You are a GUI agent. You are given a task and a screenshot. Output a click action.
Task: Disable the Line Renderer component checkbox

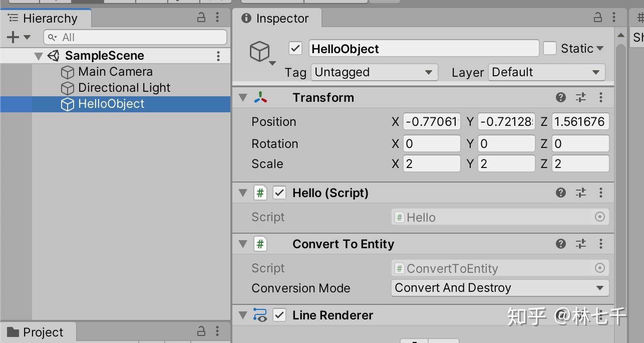coord(279,315)
